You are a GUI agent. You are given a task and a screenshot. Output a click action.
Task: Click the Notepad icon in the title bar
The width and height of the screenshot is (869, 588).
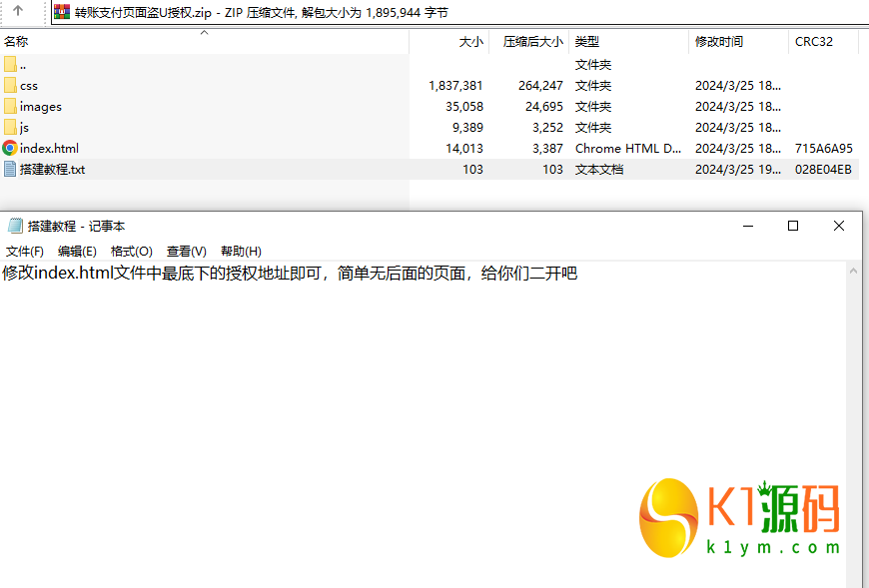(15, 226)
